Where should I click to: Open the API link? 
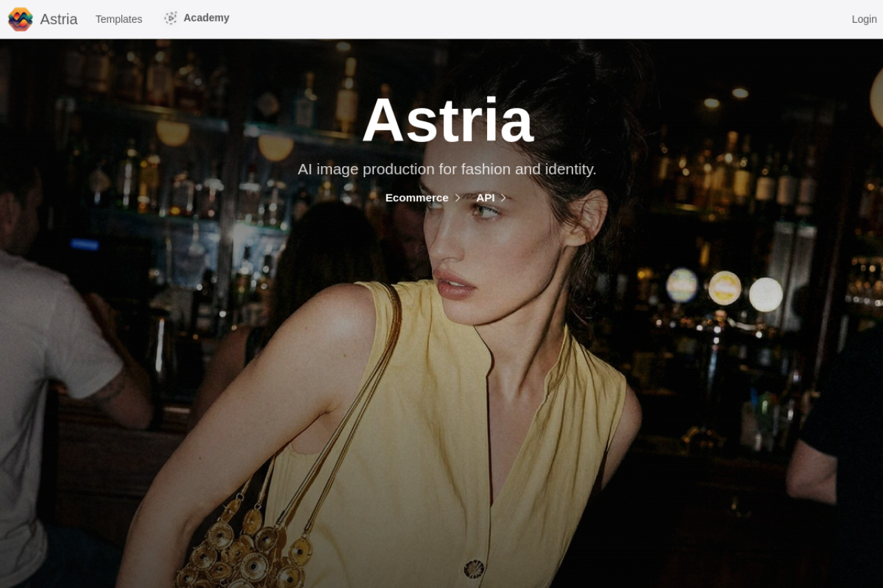click(486, 198)
